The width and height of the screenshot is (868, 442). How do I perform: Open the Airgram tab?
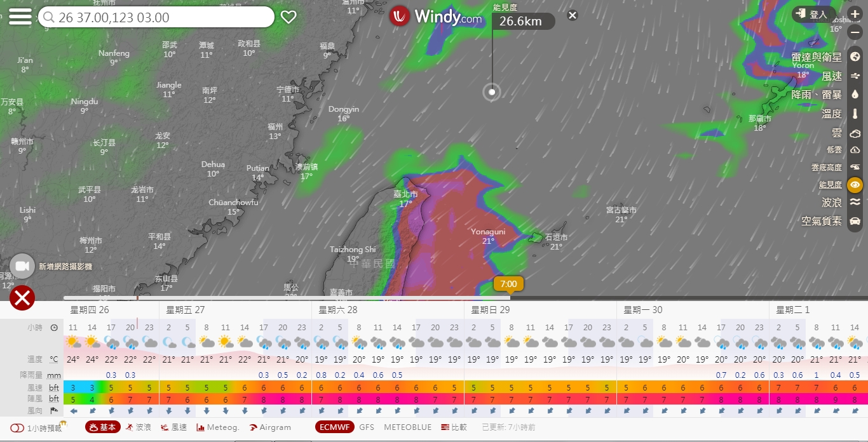[269, 427]
